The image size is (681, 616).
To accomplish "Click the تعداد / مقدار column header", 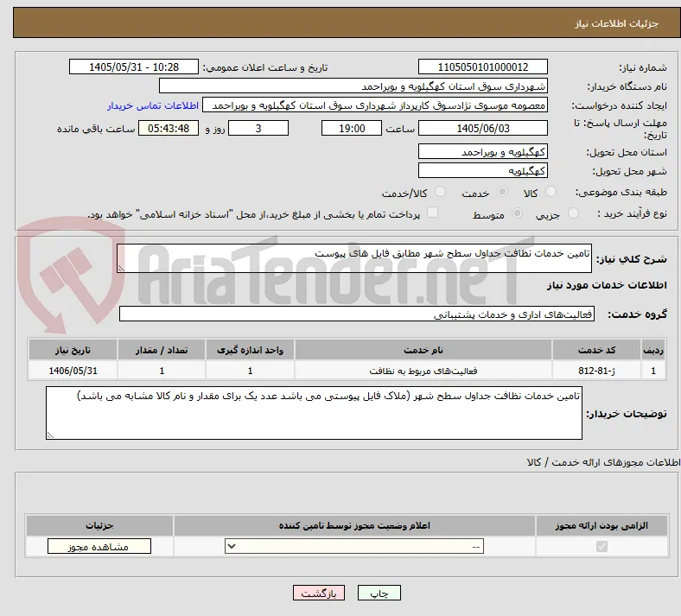I will (x=162, y=350).
